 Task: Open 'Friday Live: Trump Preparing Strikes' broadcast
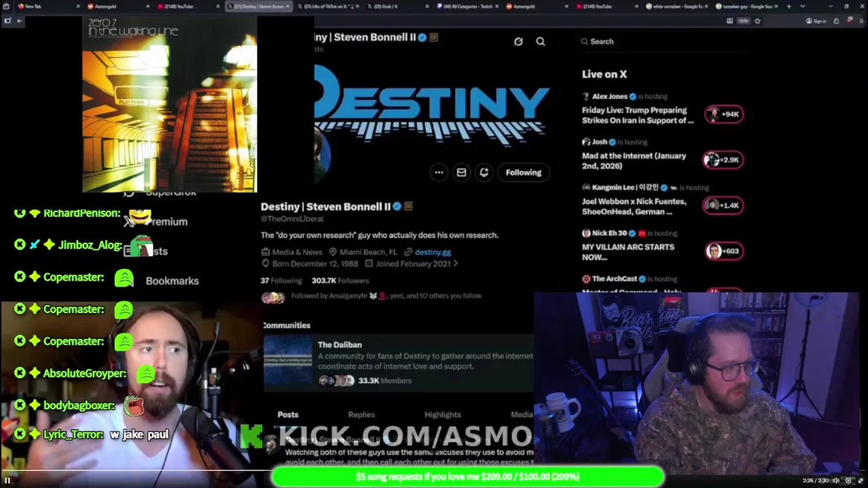click(637, 115)
